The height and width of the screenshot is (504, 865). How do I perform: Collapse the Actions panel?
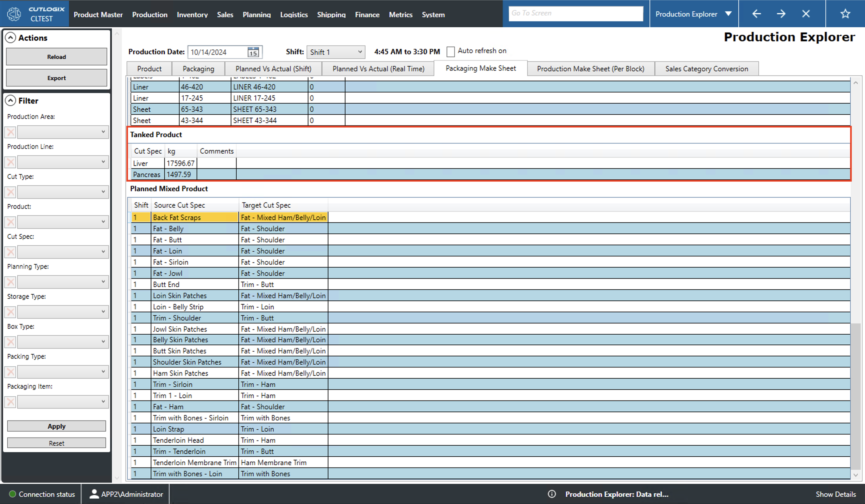[x=11, y=38]
